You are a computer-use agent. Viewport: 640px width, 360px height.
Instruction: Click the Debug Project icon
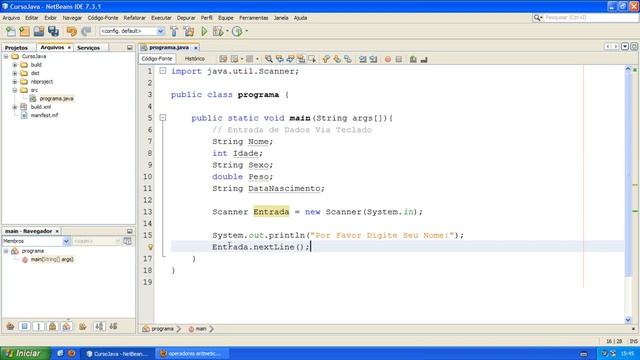pos(218,31)
